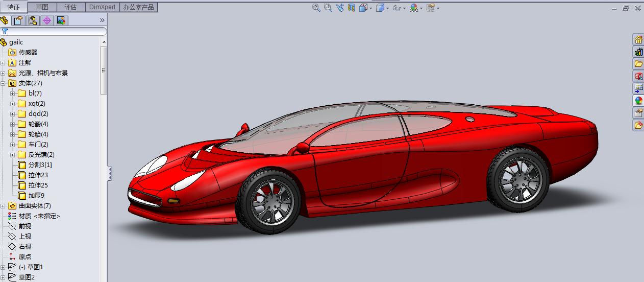This screenshot has height=282, width=644.
Task: Switch to the 草图 tab
Action: point(42,7)
